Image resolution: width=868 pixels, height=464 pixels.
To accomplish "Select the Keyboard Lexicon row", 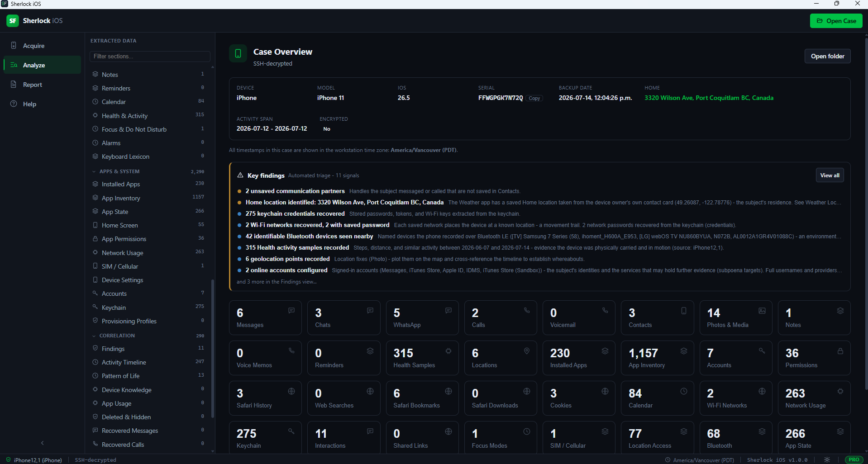I will pos(148,156).
